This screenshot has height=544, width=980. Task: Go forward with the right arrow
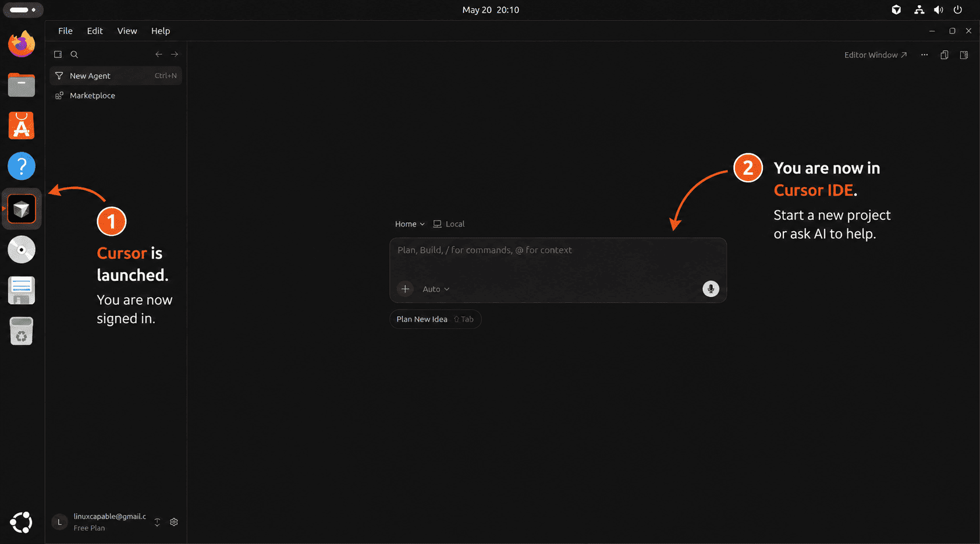(175, 54)
